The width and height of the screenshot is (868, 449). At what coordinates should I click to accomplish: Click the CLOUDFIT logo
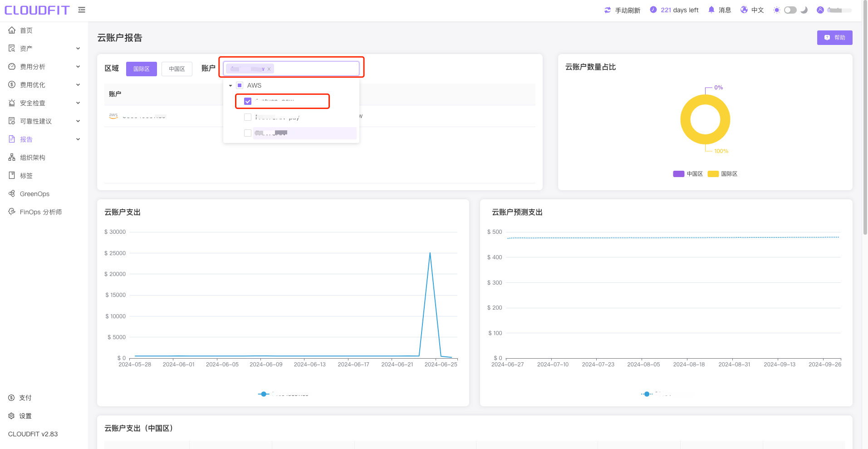coord(37,10)
